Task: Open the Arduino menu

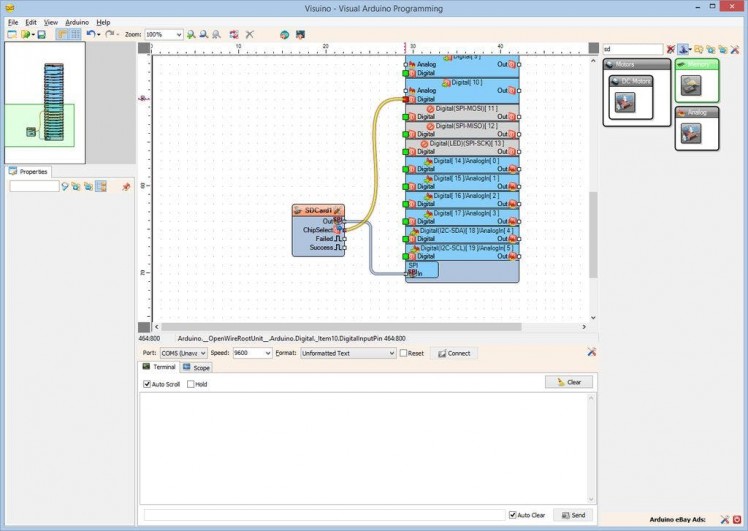Action: tap(77, 21)
